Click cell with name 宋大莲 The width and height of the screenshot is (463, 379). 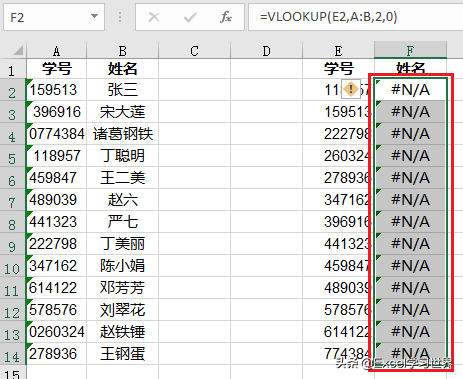[x=122, y=112]
